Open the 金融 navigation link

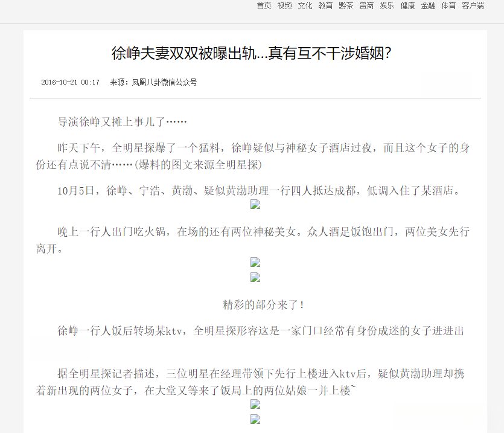pos(428,5)
